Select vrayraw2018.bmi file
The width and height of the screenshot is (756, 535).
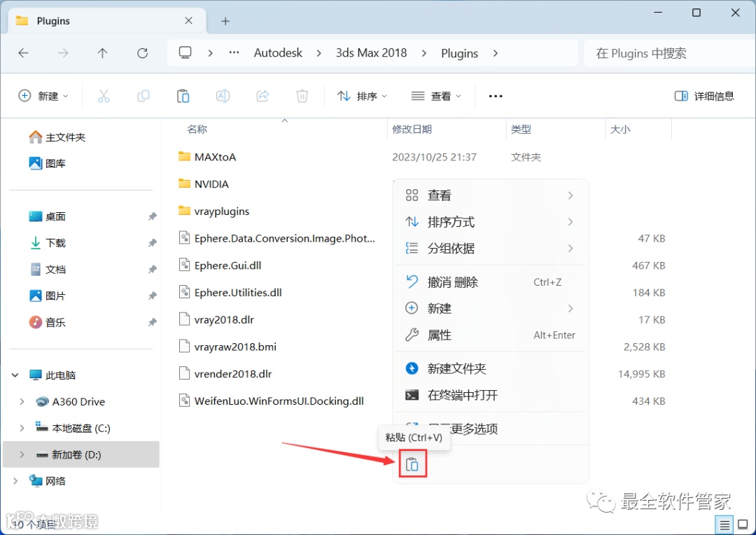[x=235, y=347]
